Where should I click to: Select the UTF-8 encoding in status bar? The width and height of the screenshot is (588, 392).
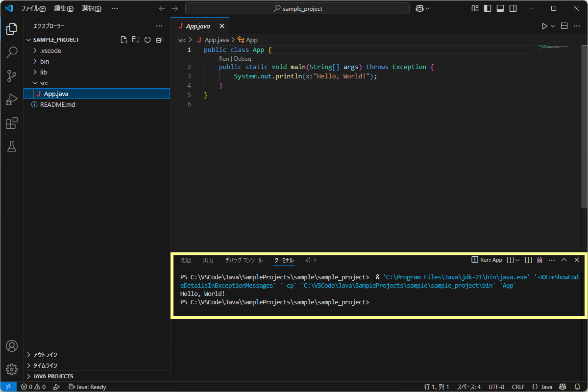[496, 387]
